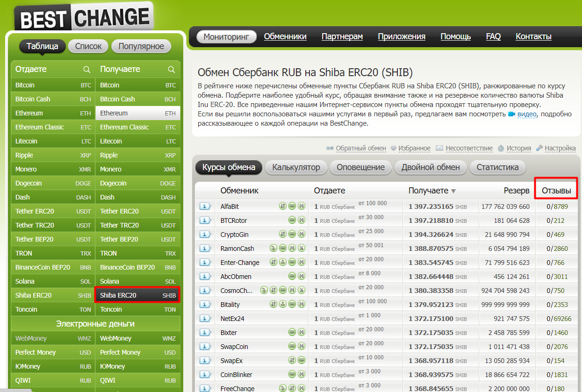Open the Помощь menu item
Image resolution: width=582 pixels, height=392 pixels.
[x=456, y=36]
